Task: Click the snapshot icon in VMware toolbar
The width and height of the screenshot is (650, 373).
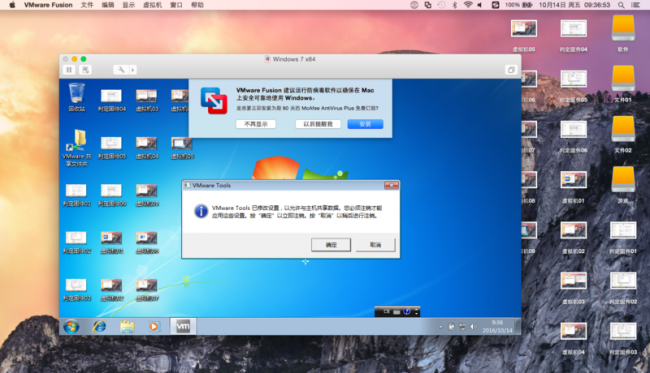Action: click(x=85, y=70)
